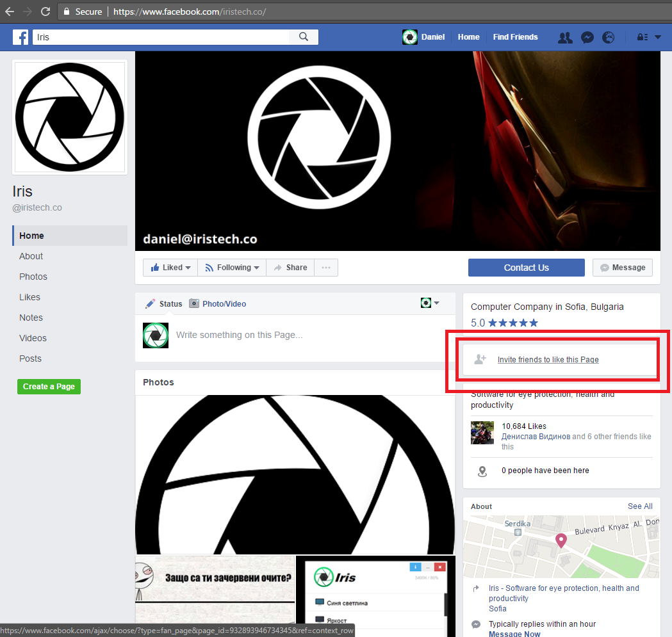Image resolution: width=672 pixels, height=637 pixels.
Task: Click the browser address bar URL
Action: pyautogui.click(x=190, y=12)
